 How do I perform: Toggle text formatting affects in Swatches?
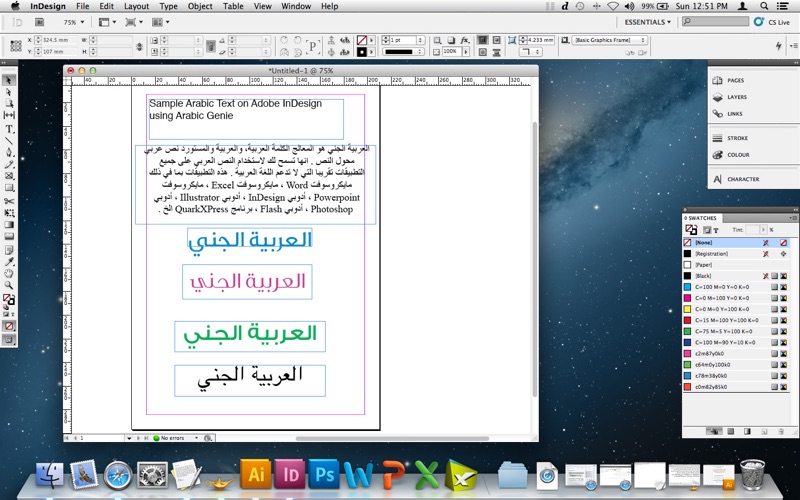point(717,229)
